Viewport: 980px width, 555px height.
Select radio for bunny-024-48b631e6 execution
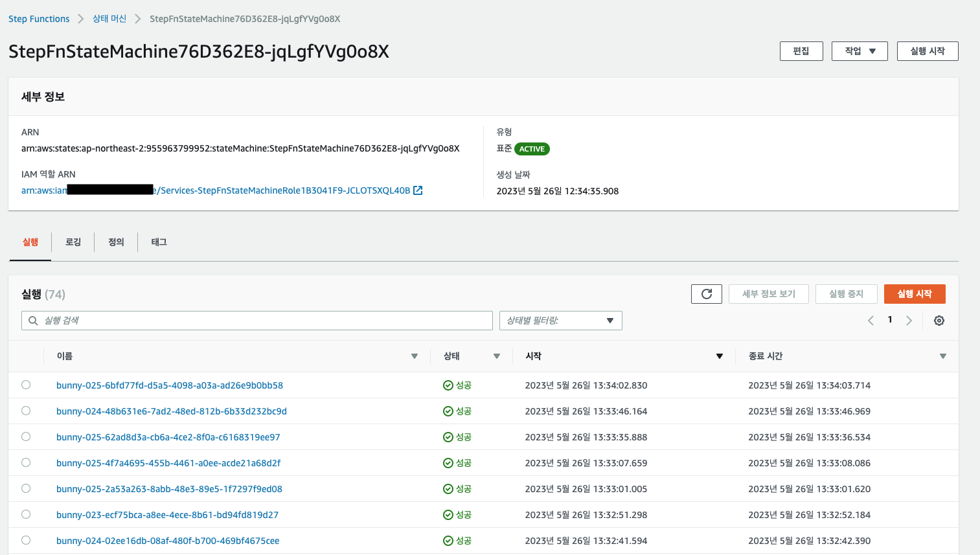pos(26,411)
